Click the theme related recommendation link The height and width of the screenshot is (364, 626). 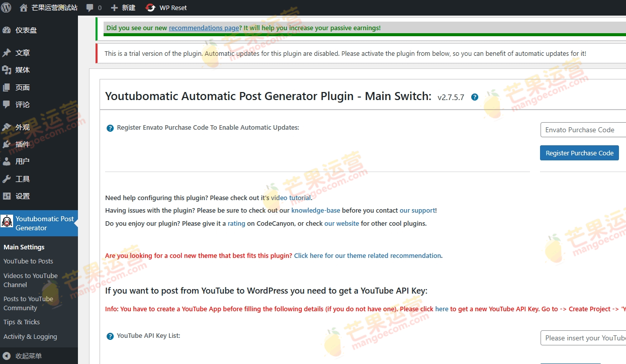tap(368, 255)
